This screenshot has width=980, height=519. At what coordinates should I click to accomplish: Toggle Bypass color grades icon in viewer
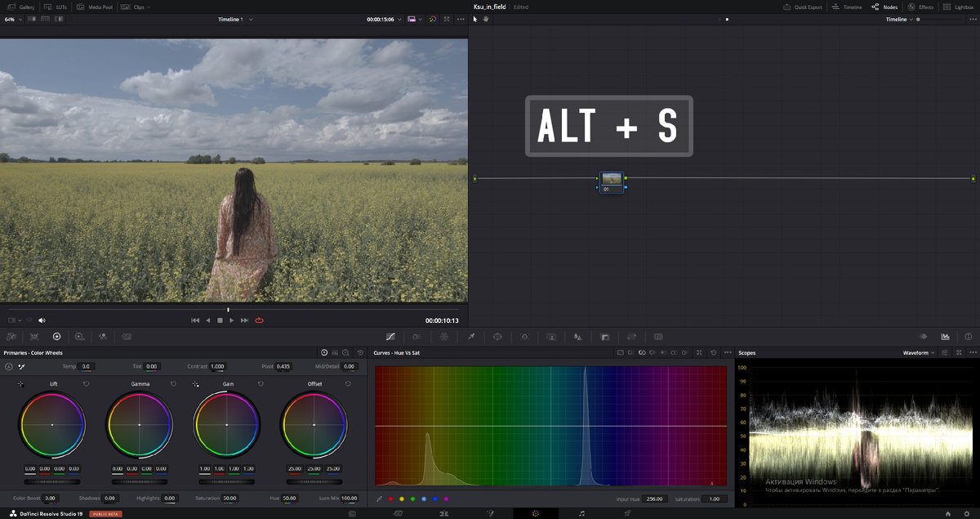tap(433, 19)
